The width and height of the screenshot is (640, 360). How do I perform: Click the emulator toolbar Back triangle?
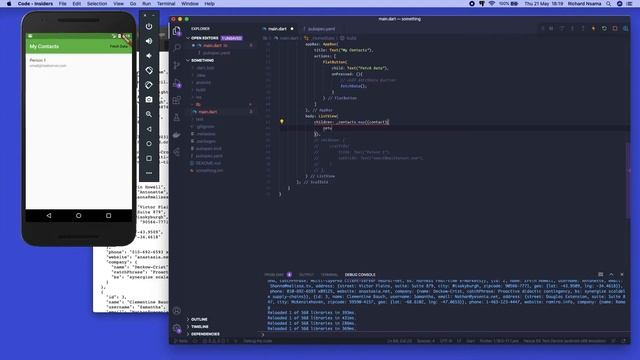[x=149, y=129]
